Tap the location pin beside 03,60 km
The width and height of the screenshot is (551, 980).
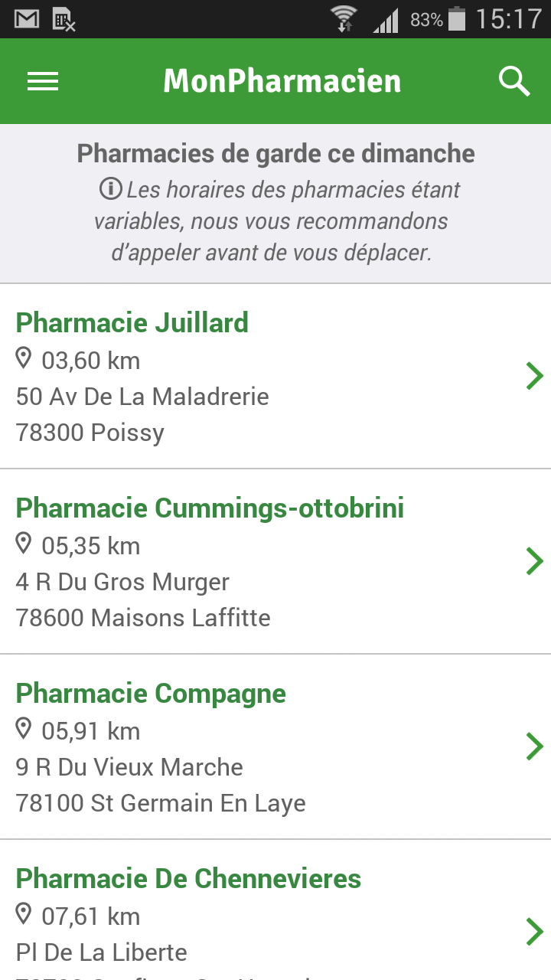tap(24, 358)
